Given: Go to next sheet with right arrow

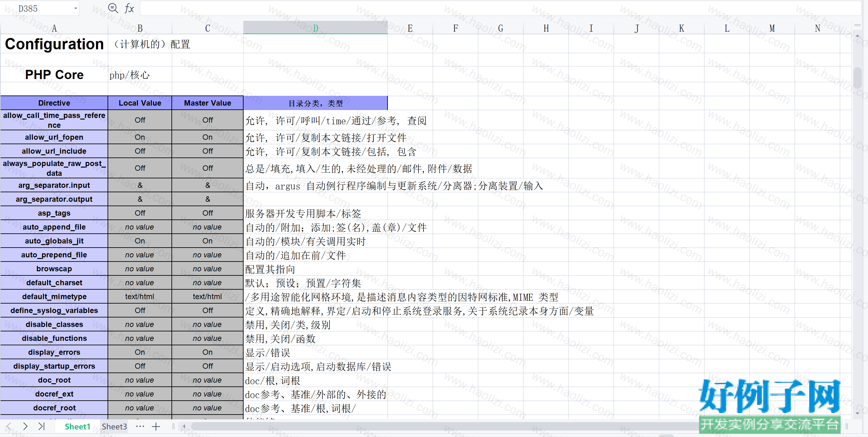Looking at the screenshot, I should click(25, 426).
